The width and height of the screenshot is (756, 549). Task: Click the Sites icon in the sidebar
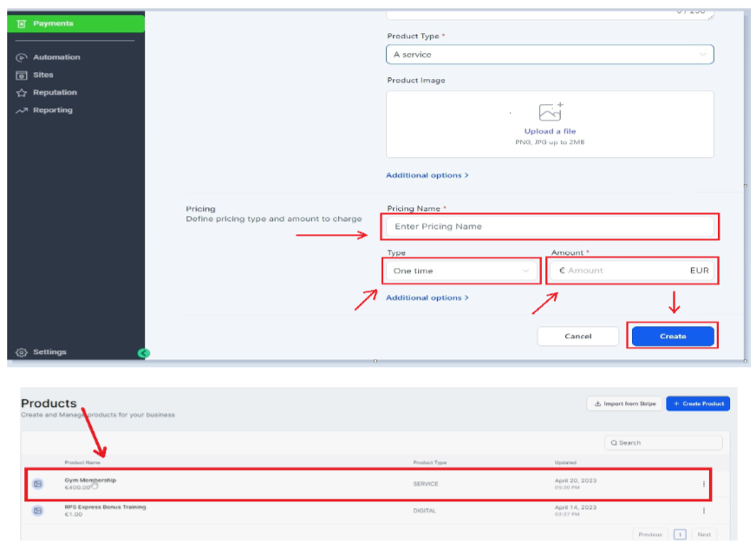[x=22, y=75]
